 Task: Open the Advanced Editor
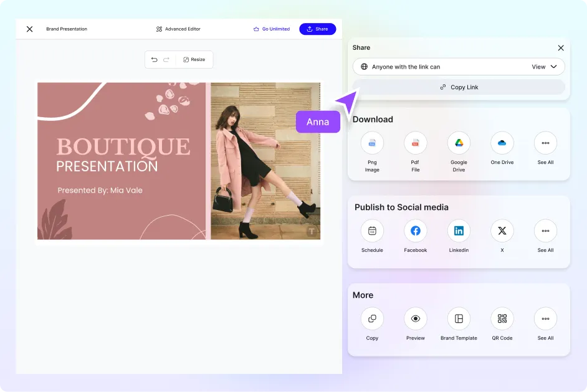coord(178,29)
